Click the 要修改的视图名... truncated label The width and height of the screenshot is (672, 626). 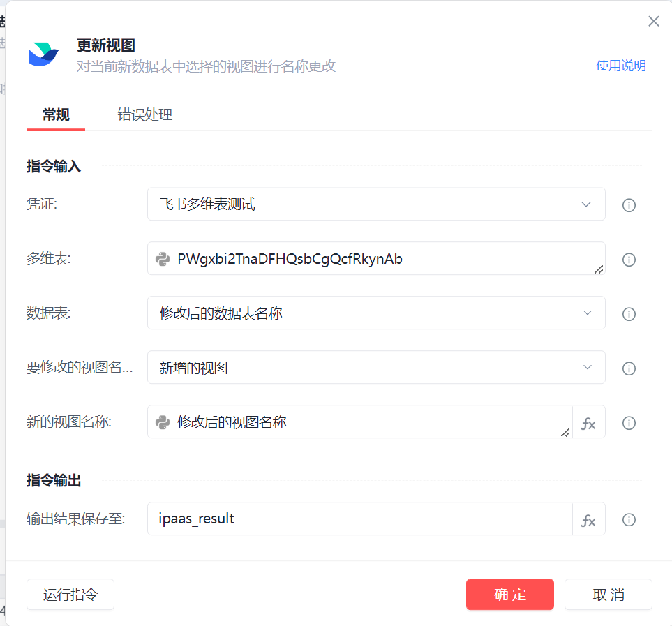coord(80,367)
